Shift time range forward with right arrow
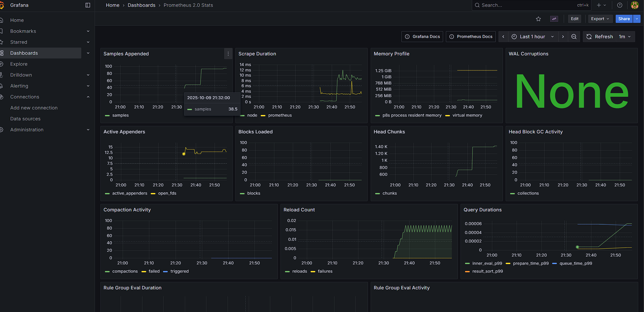Viewport: 644px width, 312px height. coord(563,37)
